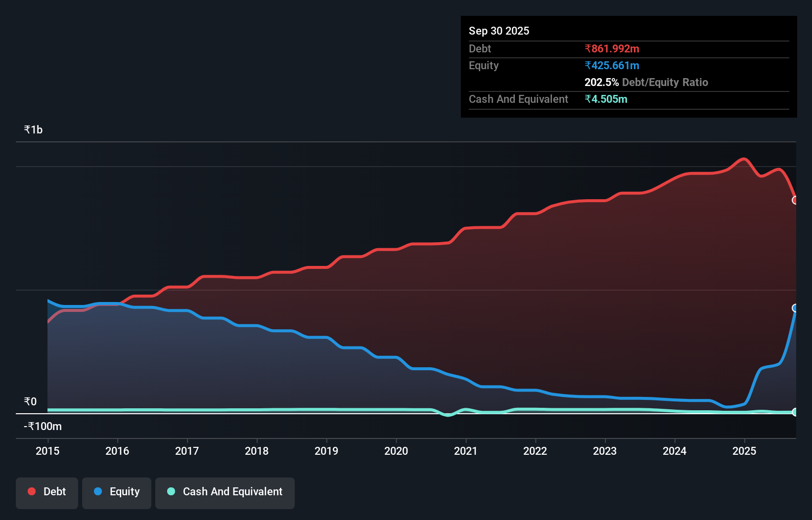
Task: Select the 202.5% Debt/Equity Ratio text
Action: [646, 82]
